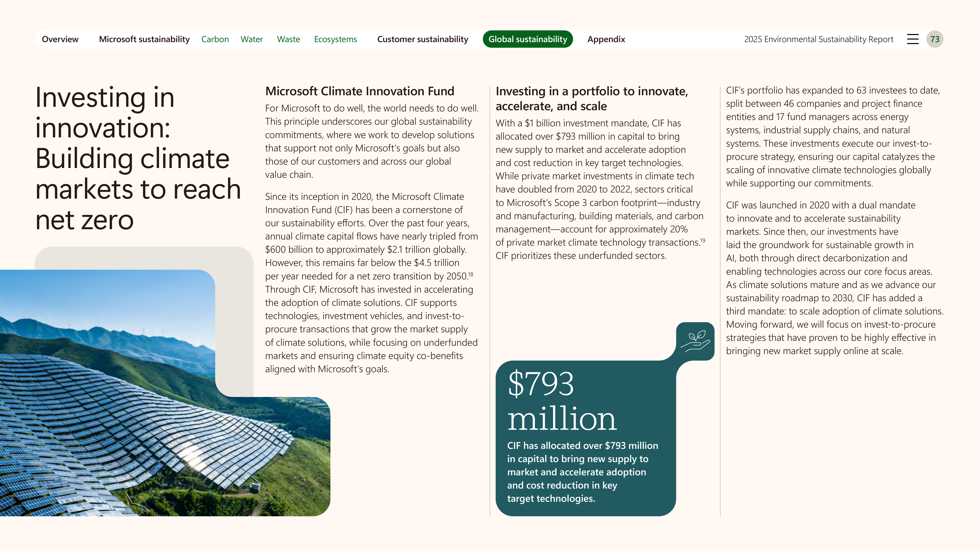The image size is (980, 551).
Task: Select the highlighted Global sustainability tab
Action: point(528,39)
